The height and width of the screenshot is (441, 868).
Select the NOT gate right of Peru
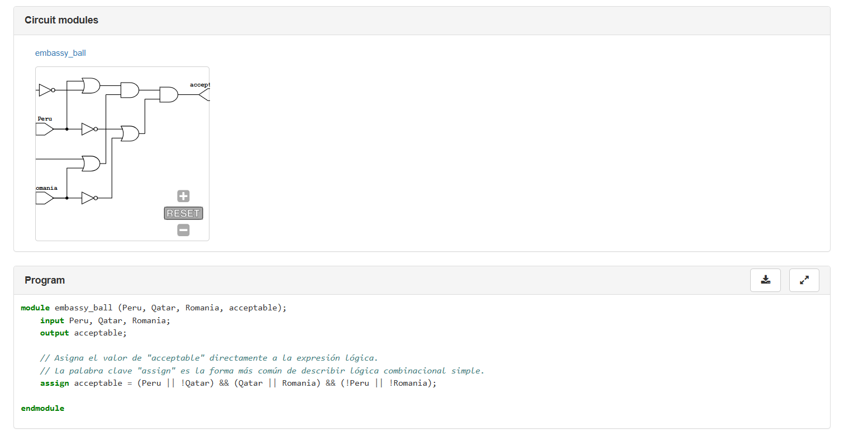click(x=89, y=129)
